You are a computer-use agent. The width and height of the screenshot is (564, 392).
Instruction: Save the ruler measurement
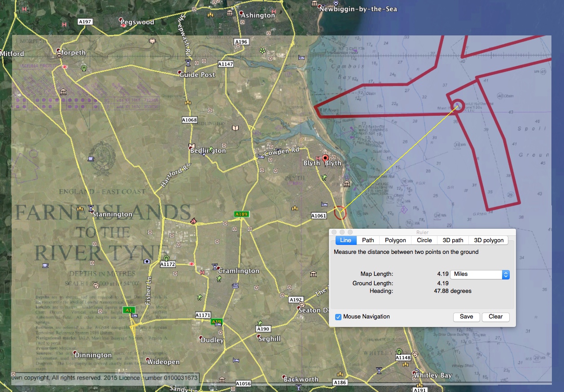[x=466, y=317]
